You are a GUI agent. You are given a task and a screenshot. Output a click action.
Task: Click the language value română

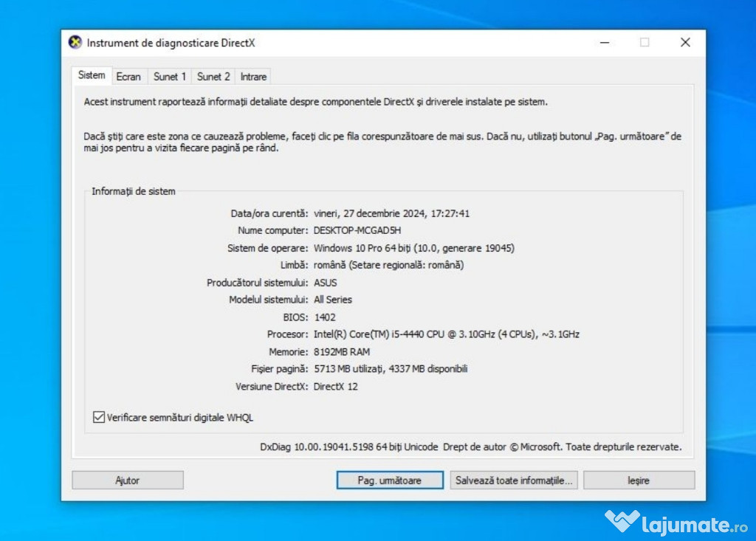point(388,265)
